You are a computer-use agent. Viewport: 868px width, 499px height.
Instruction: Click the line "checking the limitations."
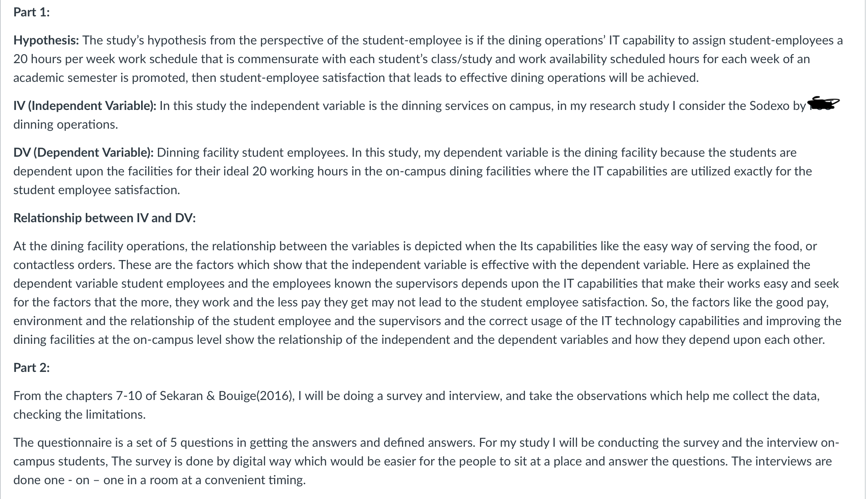[x=80, y=414]
